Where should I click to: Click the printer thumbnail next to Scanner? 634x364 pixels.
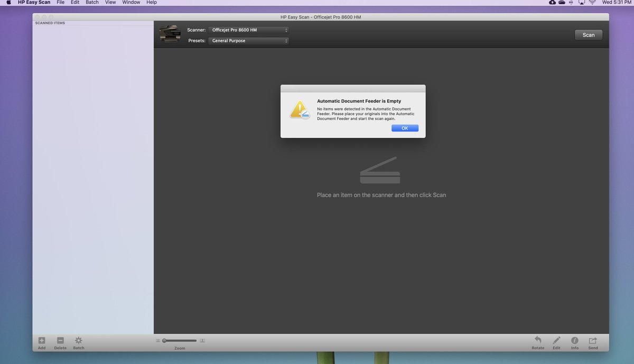coord(170,34)
